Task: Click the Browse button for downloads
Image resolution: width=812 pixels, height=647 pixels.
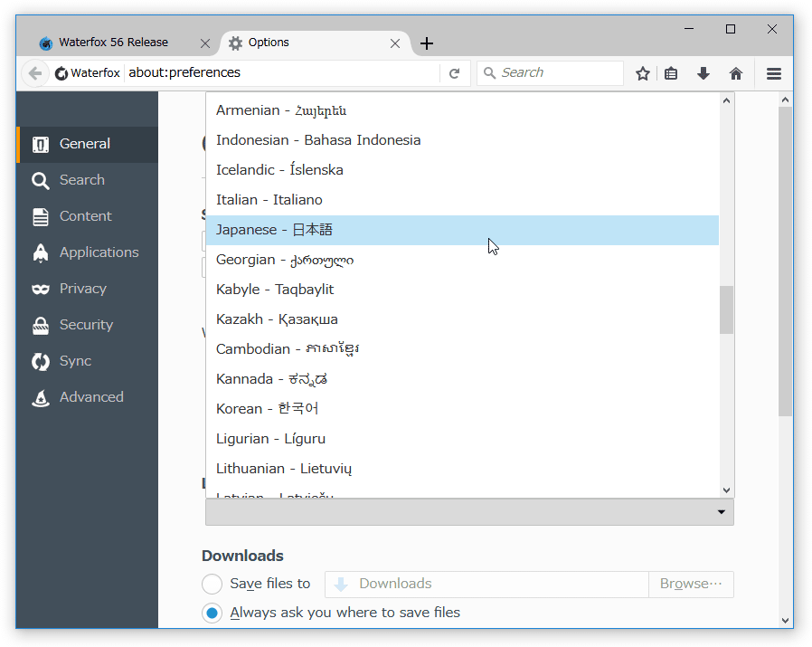Action: [691, 585]
